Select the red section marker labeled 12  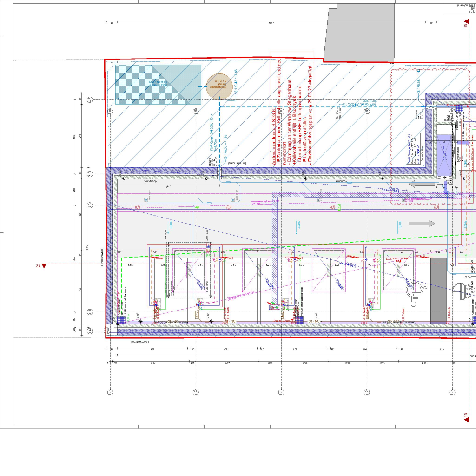[44, 266]
